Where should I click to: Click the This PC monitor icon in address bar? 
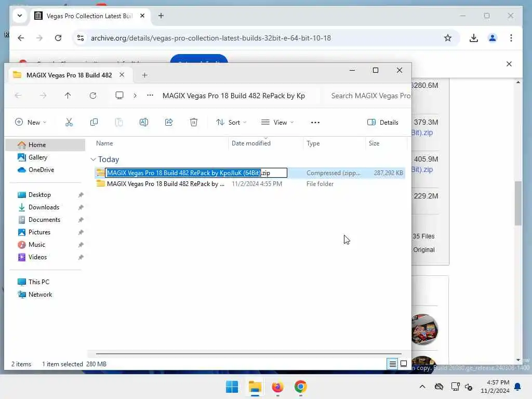(119, 96)
